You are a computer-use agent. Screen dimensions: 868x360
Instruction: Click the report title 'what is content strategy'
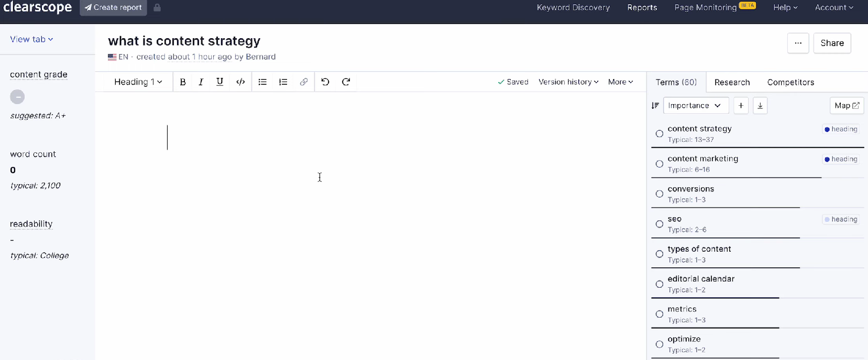[184, 41]
